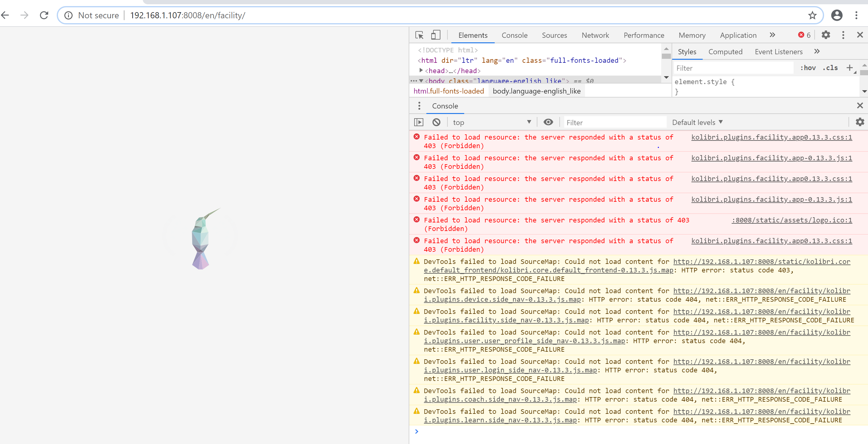Click the browser reload page icon
The width and height of the screenshot is (868, 444).
44,16
